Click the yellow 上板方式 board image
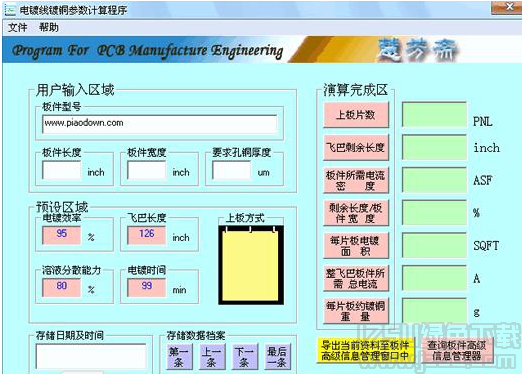The width and height of the screenshot is (522, 374). coord(251,265)
